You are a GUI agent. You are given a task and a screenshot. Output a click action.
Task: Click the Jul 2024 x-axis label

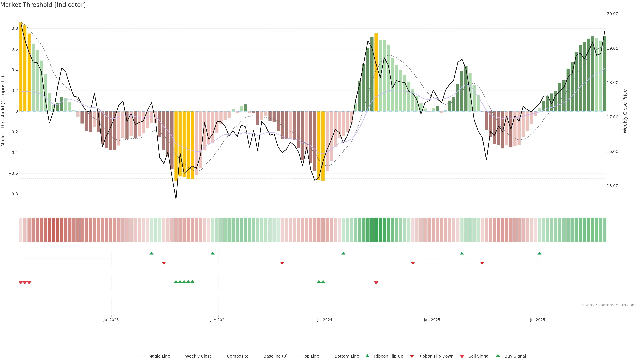[325, 320]
